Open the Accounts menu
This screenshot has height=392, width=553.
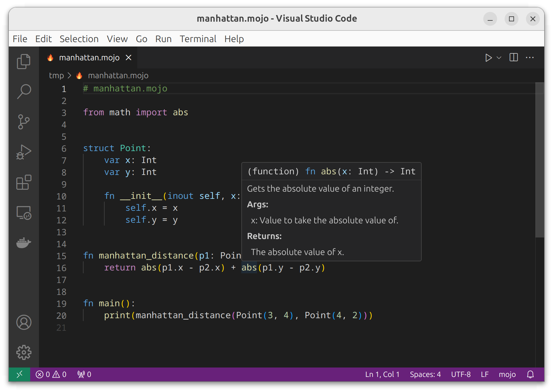pyautogui.click(x=24, y=322)
